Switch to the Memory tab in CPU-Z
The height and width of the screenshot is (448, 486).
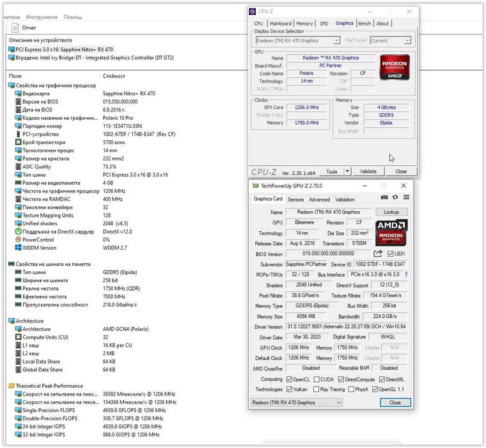(304, 24)
